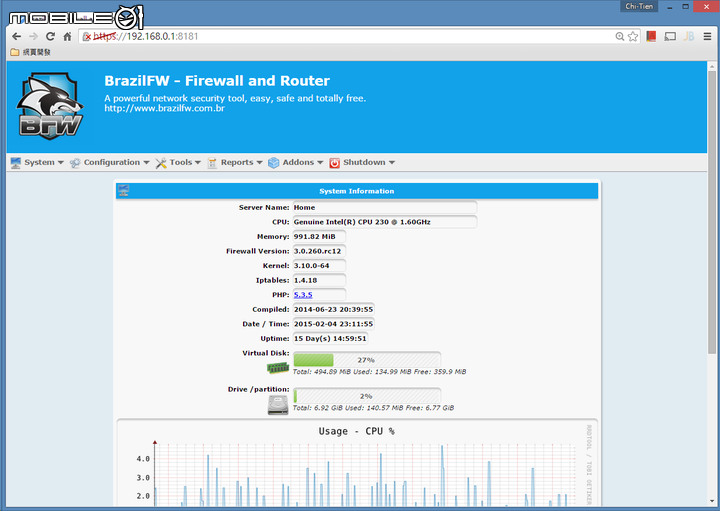Bookmark this page with the star icon

pos(633,36)
